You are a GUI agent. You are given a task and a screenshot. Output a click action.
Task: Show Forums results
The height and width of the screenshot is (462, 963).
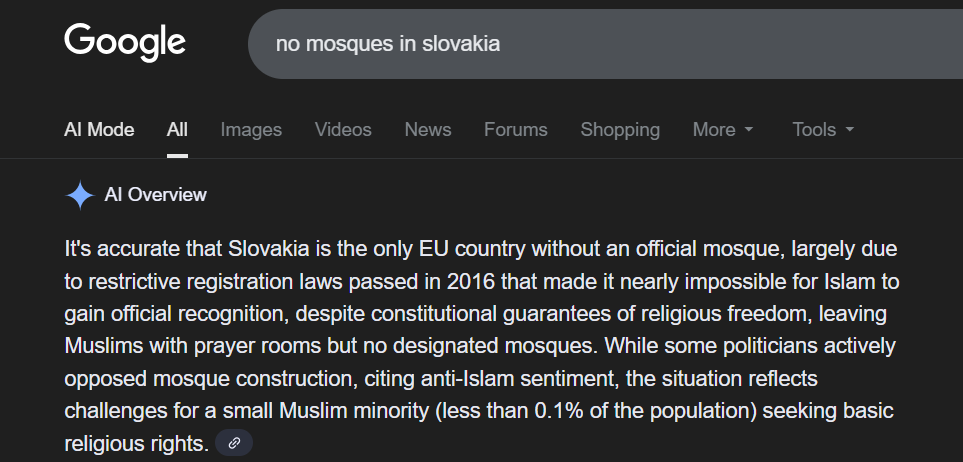point(516,130)
